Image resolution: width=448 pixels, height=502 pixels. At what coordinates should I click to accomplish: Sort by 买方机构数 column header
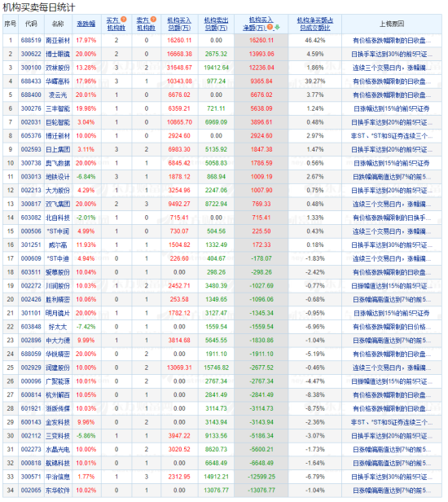pos(116,24)
